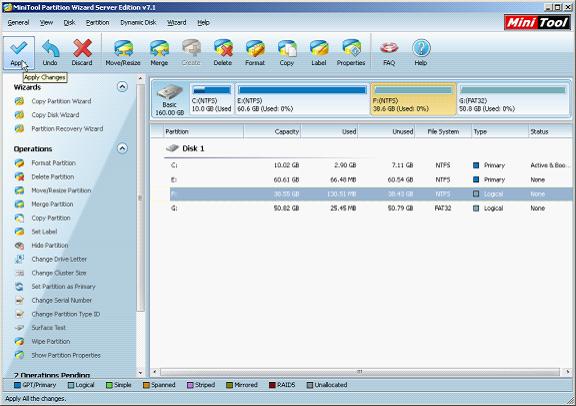Click Show Partition Properties sidebar icon
Image resolution: width=576 pixels, height=406 pixels.
tap(19, 355)
